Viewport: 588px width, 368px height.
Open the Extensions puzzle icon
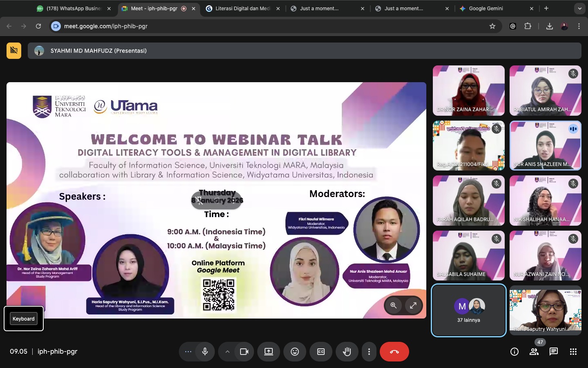[528, 26]
